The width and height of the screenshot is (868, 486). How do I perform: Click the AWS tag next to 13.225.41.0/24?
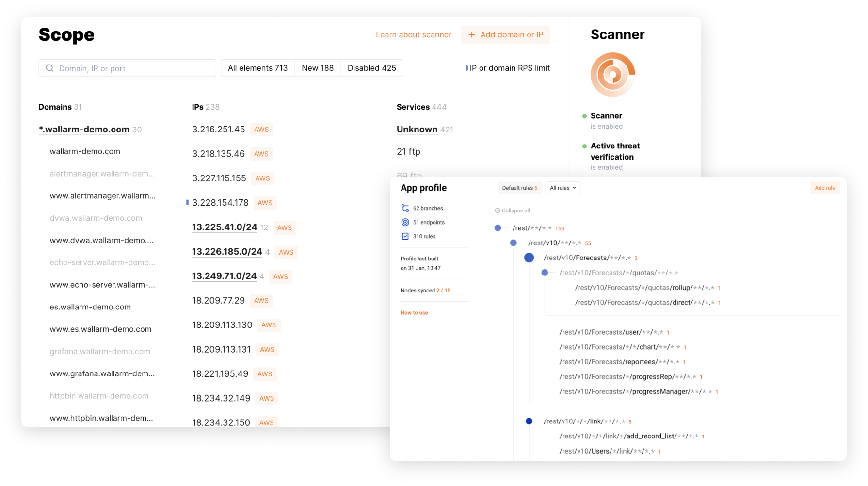285,227
